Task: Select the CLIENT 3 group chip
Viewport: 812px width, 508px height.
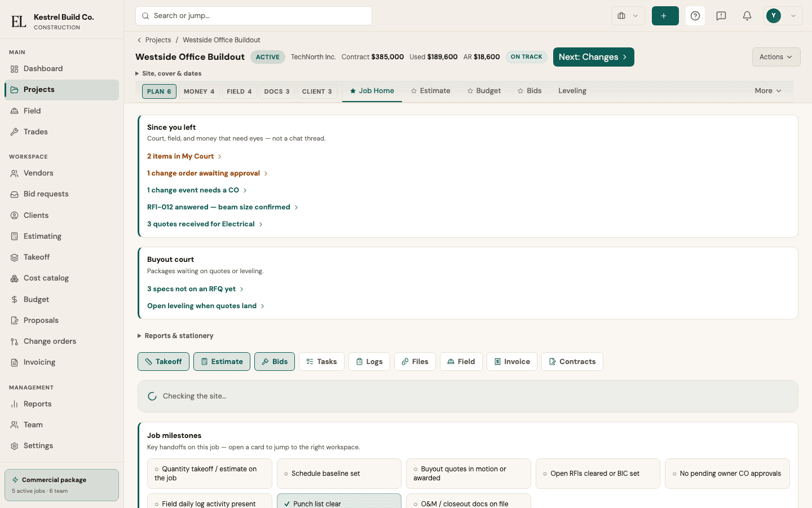Action: click(317, 91)
